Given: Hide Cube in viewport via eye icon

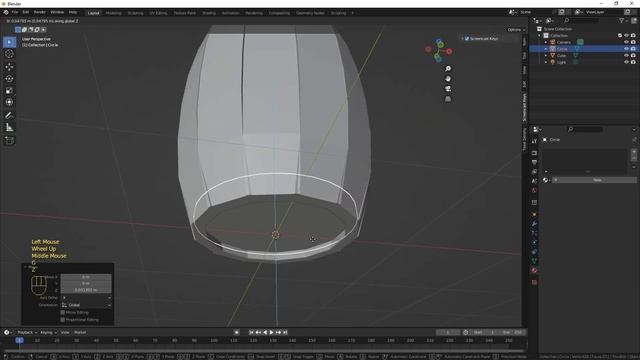Looking at the screenshot, I should (626, 55).
